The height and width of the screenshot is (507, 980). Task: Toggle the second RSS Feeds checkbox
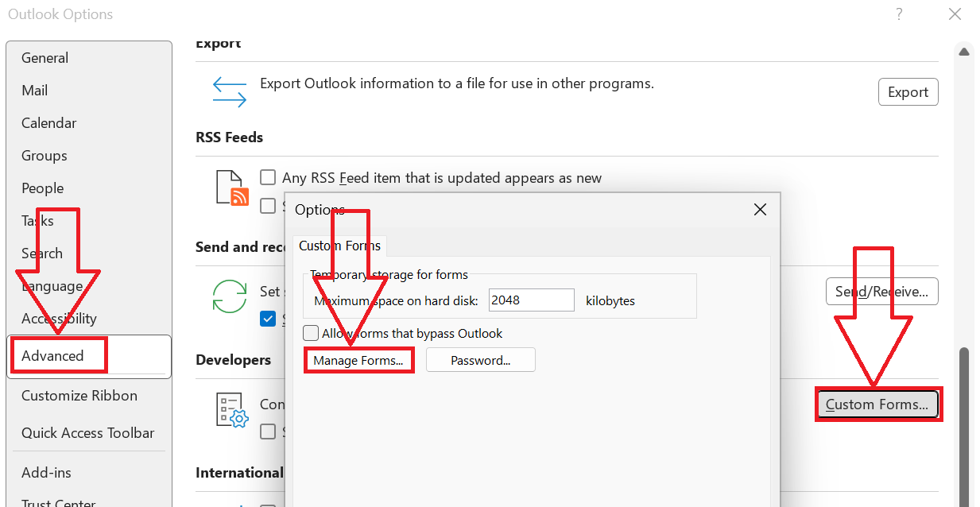pos(269,206)
